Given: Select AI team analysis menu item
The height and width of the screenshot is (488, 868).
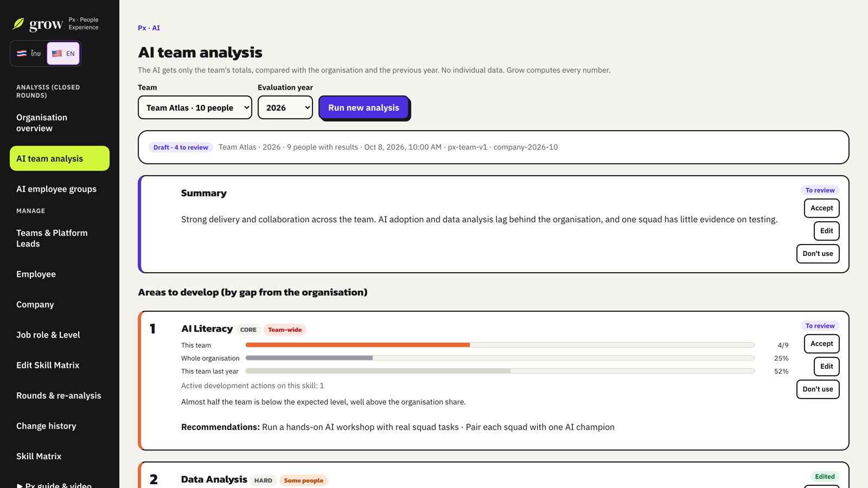Looking at the screenshot, I should (60, 158).
